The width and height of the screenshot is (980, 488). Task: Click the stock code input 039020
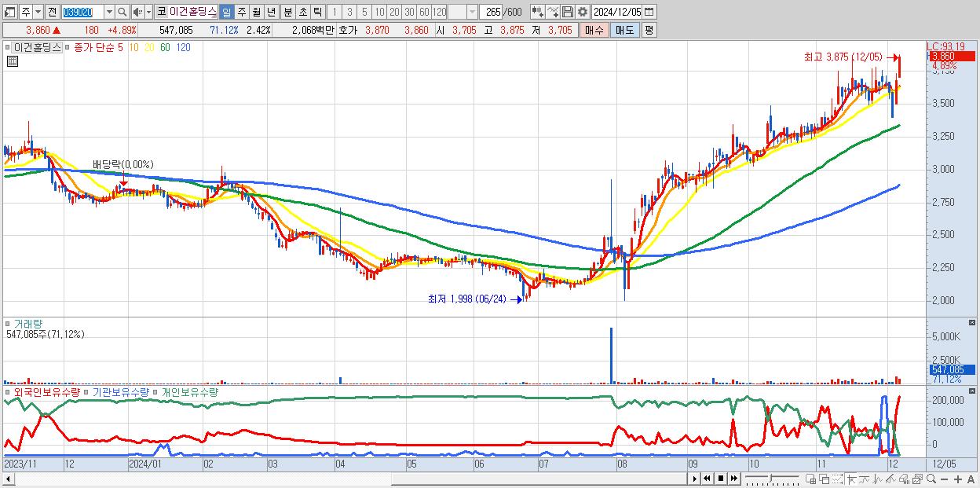[x=82, y=12]
